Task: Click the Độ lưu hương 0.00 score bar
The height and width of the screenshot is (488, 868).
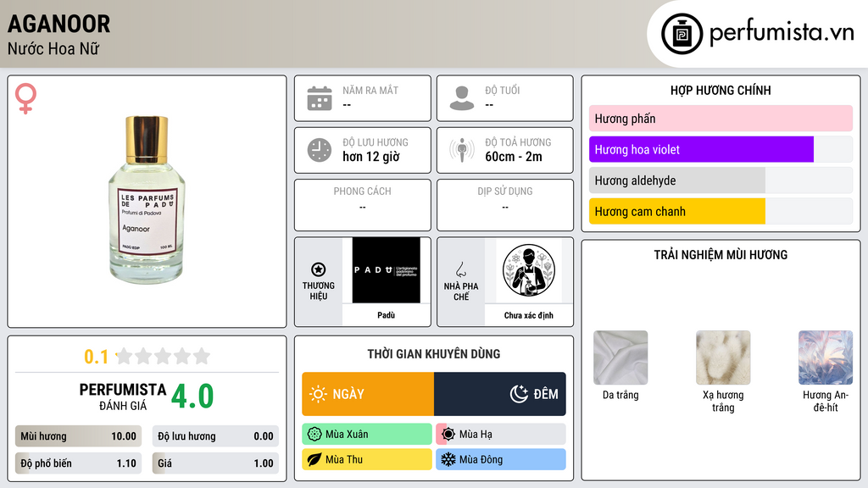Action: 215,436
